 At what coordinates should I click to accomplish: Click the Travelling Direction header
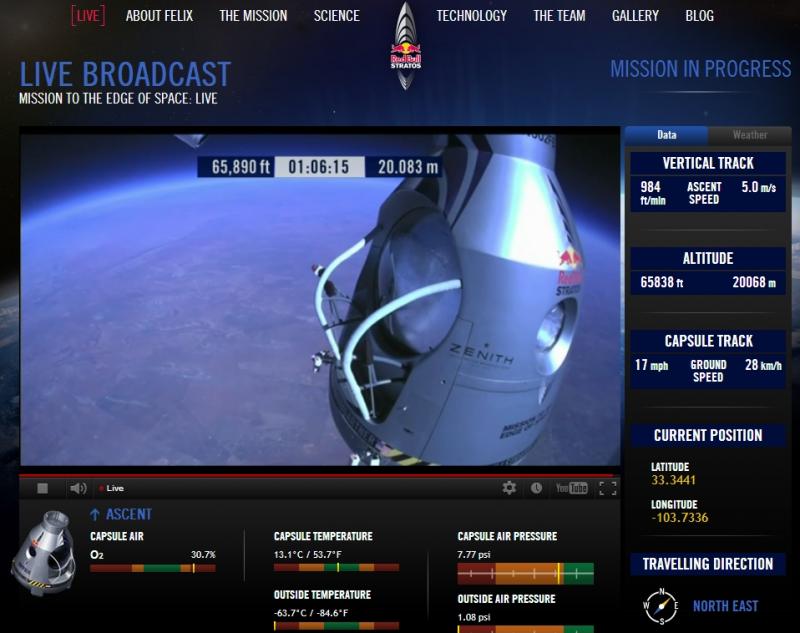coord(708,564)
